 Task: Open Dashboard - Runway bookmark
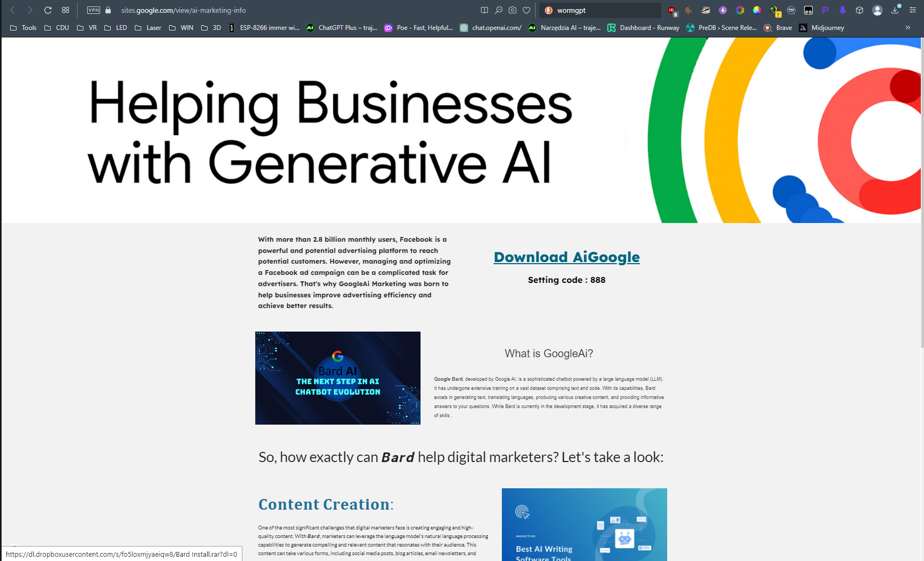[x=643, y=28]
